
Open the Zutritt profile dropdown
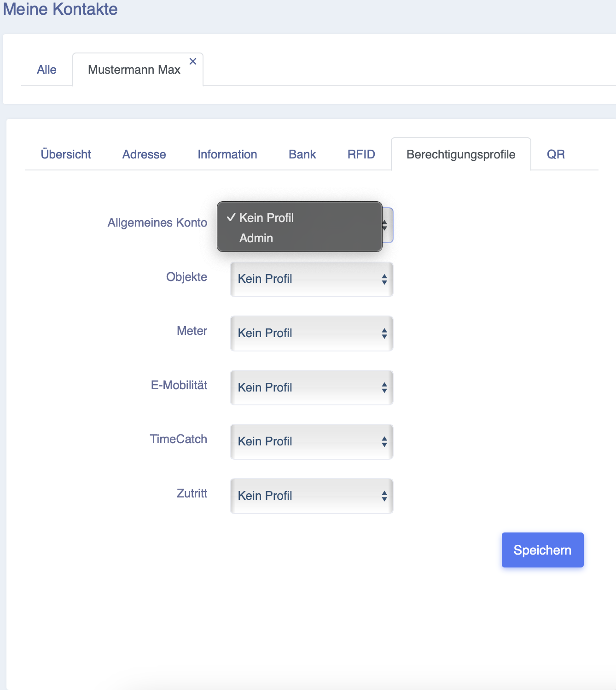(312, 496)
